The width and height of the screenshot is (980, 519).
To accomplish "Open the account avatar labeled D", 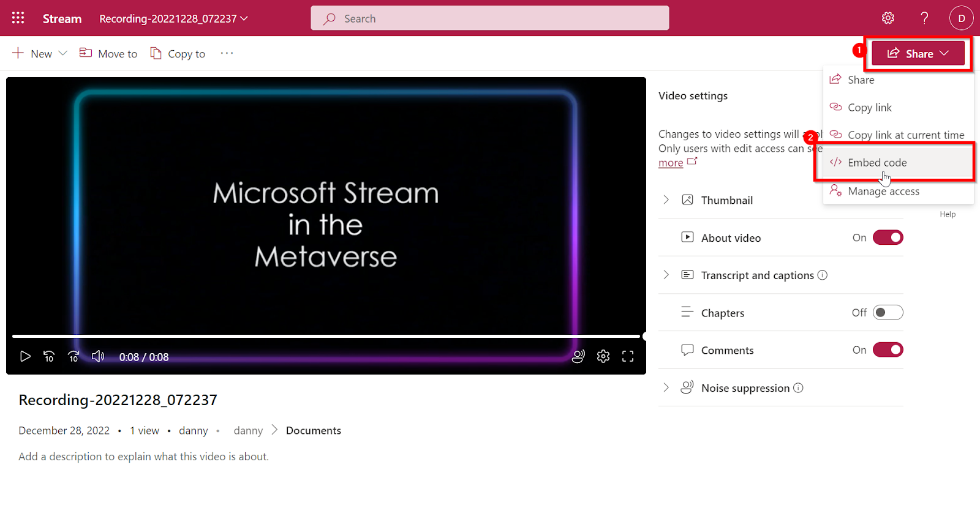I will point(961,18).
